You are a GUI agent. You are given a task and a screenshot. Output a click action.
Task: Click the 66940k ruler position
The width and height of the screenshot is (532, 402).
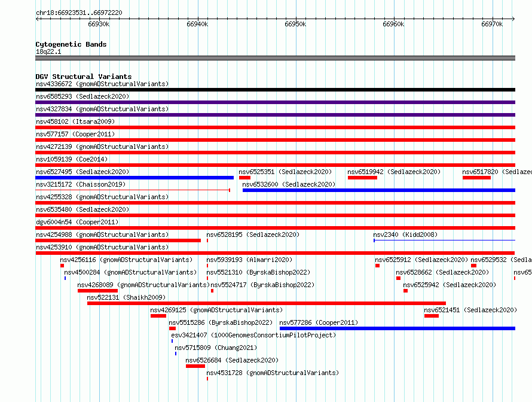197,24
